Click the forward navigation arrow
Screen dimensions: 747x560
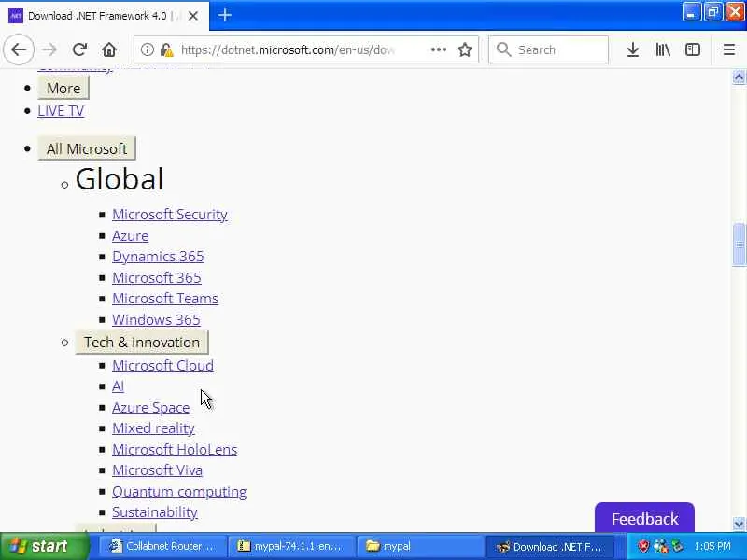(49, 49)
